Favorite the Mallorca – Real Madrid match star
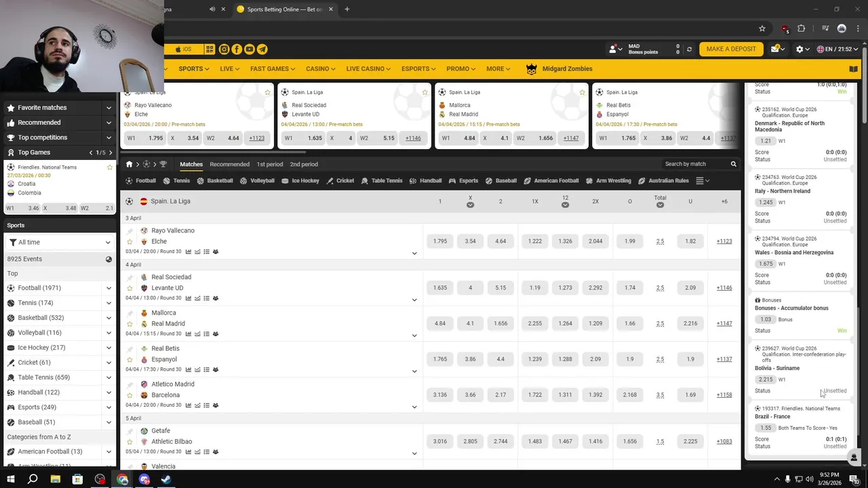The image size is (868, 488). coord(130,324)
